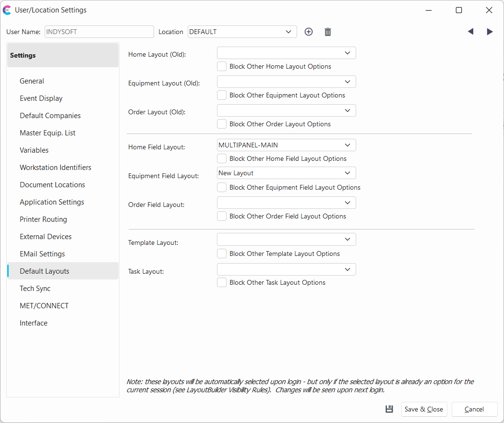The image size is (504, 423).
Task: Switch to Printer Routing settings
Action: pyautogui.click(x=43, y=219)
